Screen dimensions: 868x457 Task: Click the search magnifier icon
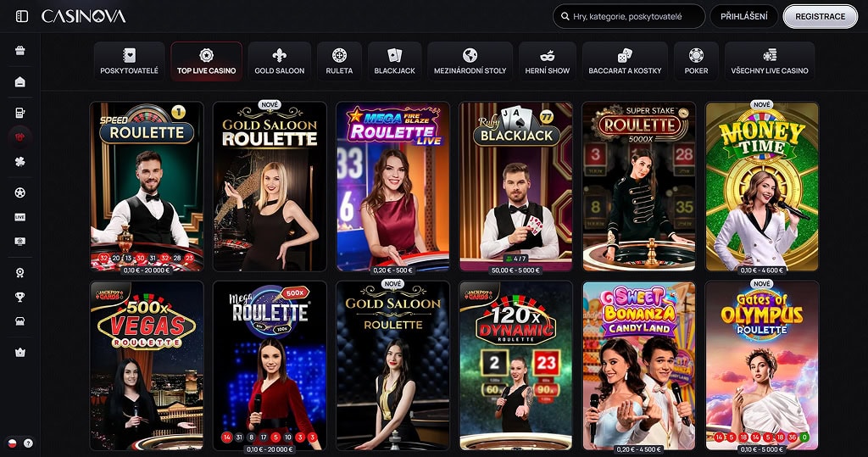pos(565,17)
